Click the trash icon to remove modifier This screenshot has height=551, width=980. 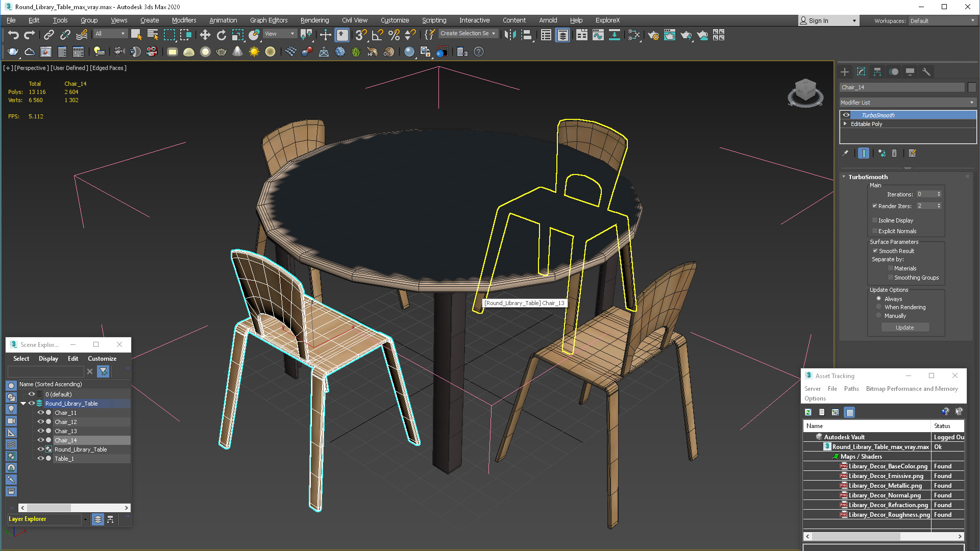tap(894, 153)
